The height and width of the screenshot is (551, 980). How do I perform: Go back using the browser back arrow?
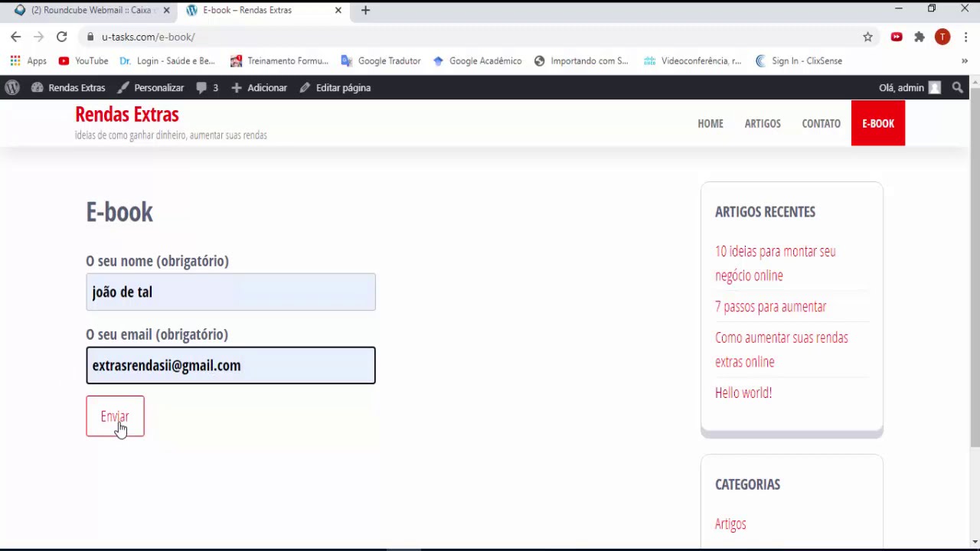(x=16, y=37)
